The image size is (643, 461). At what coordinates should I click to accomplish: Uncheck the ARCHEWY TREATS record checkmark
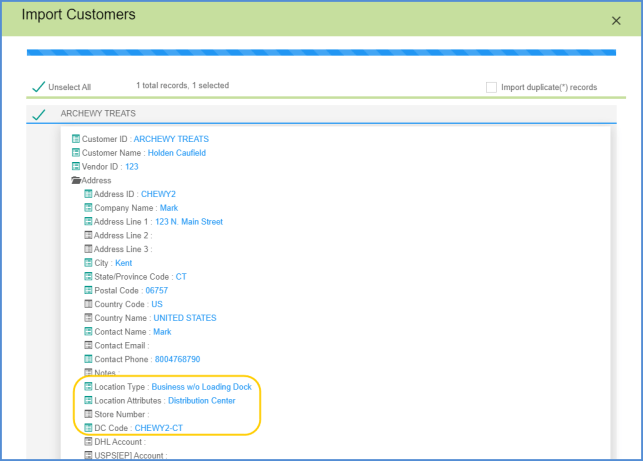(x=39, y=114)
